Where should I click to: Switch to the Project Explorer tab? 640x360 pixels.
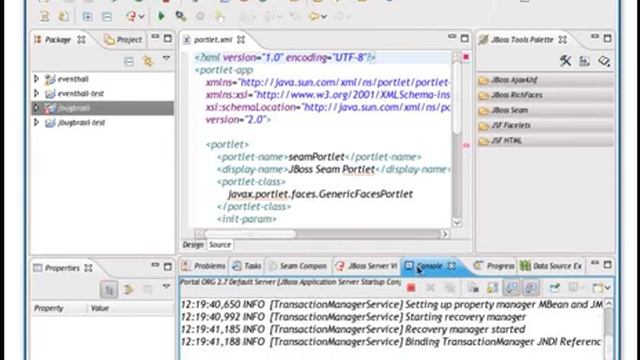pos(123,40)
